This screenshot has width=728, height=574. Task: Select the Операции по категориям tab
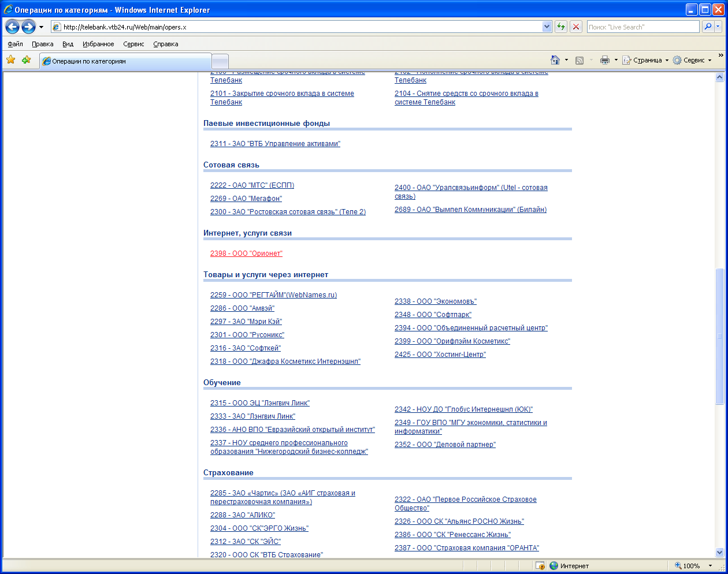click(x=125, y=61)
